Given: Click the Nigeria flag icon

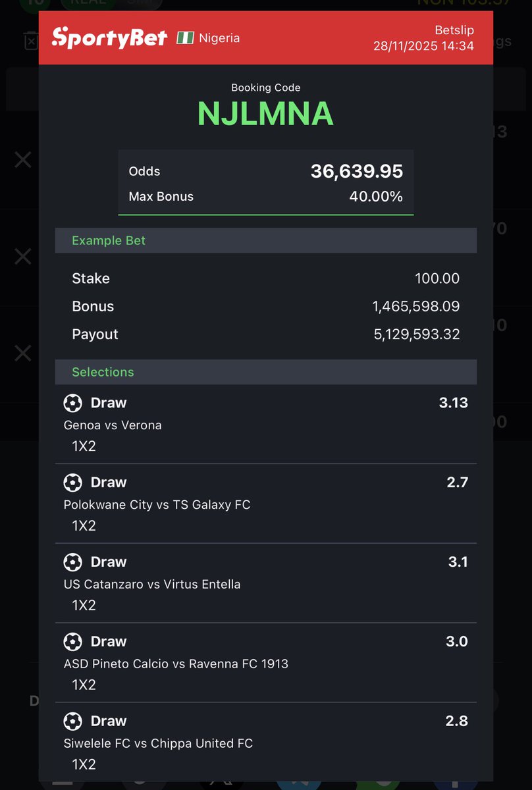Looking at the screenshot, I should click(185, 38).
